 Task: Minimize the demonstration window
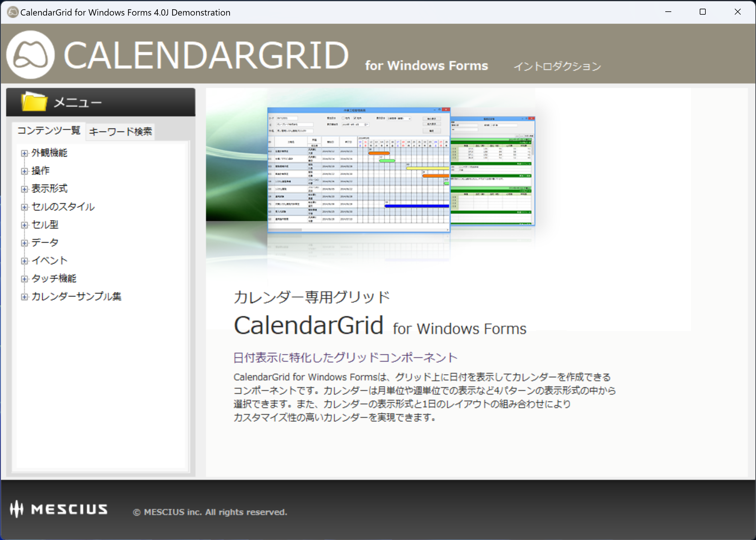pos(668,12)
